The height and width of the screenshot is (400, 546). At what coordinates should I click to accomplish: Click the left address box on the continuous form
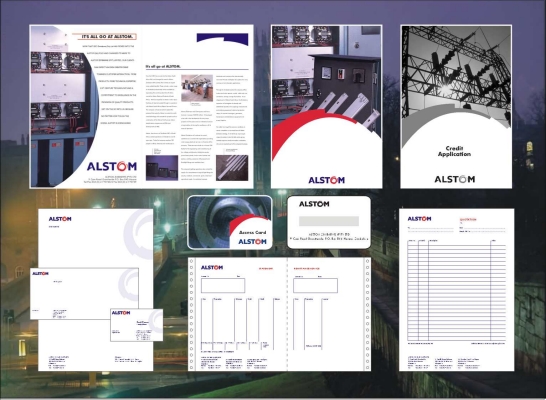click(223, 285)
